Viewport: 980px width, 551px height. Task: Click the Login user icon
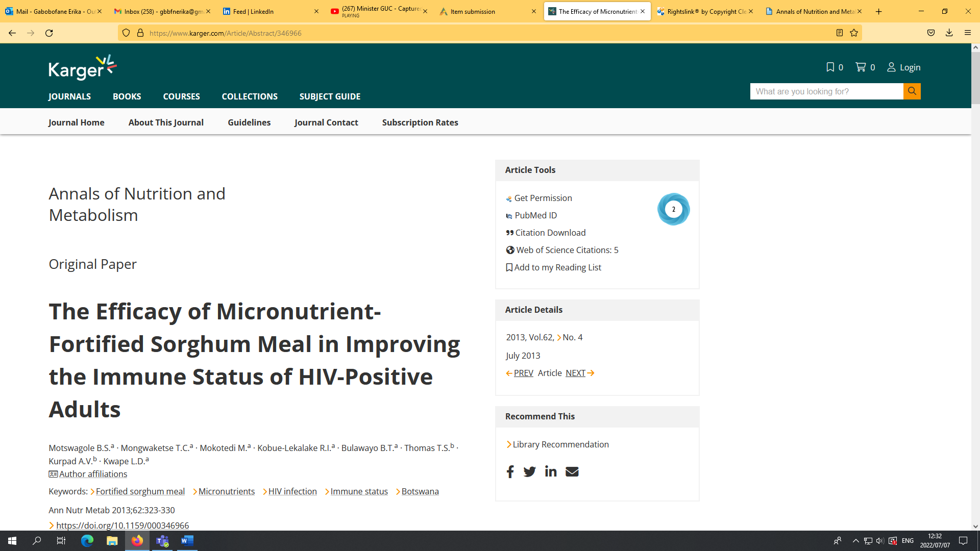point(891,67)
